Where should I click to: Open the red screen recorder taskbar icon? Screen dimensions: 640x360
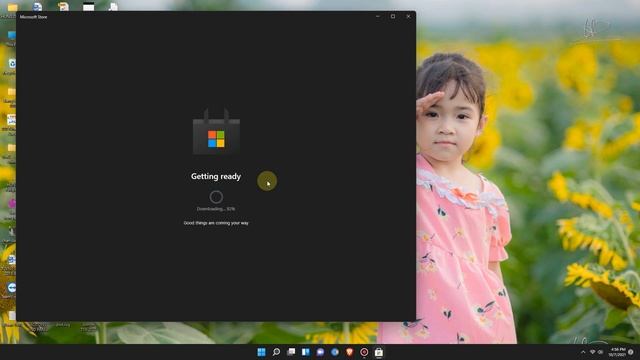(364, 352)
